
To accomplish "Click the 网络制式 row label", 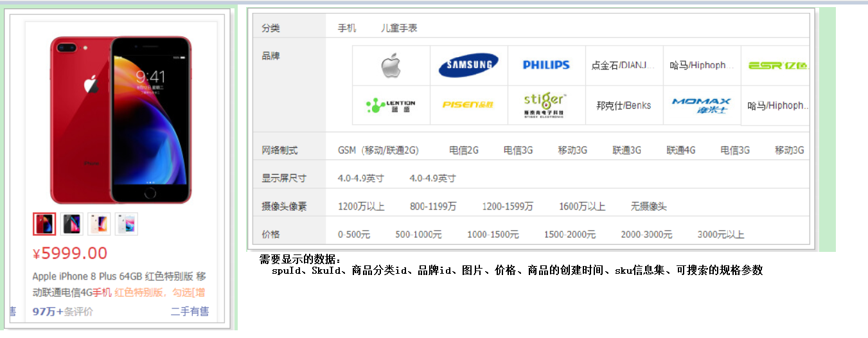I will [279, 150].
